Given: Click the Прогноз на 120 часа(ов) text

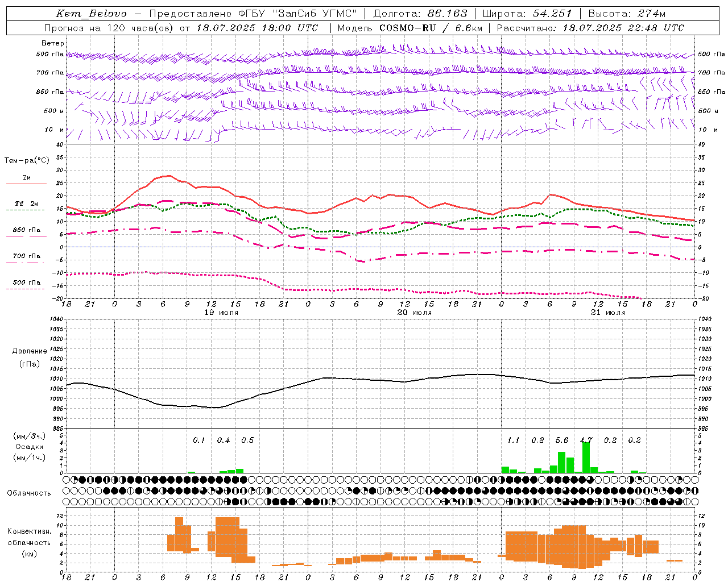Looking at the screenshot, I should (x=110, y=28).
